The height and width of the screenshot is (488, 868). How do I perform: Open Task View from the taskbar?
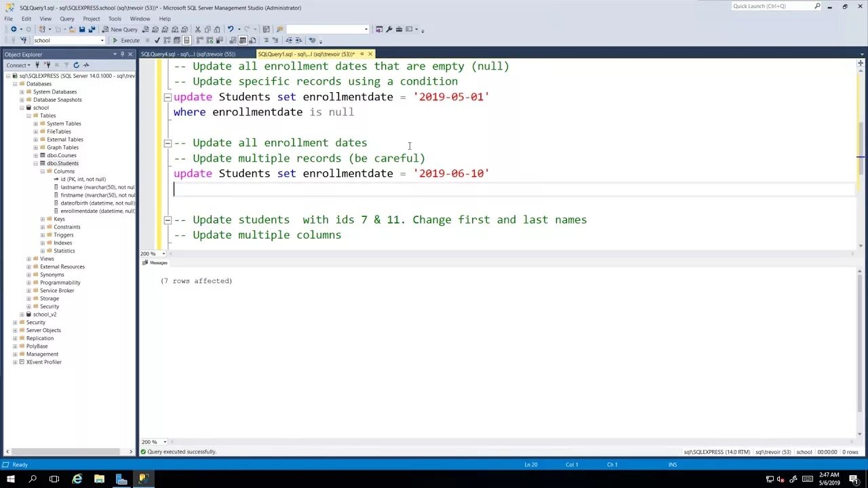coord(54,479)
